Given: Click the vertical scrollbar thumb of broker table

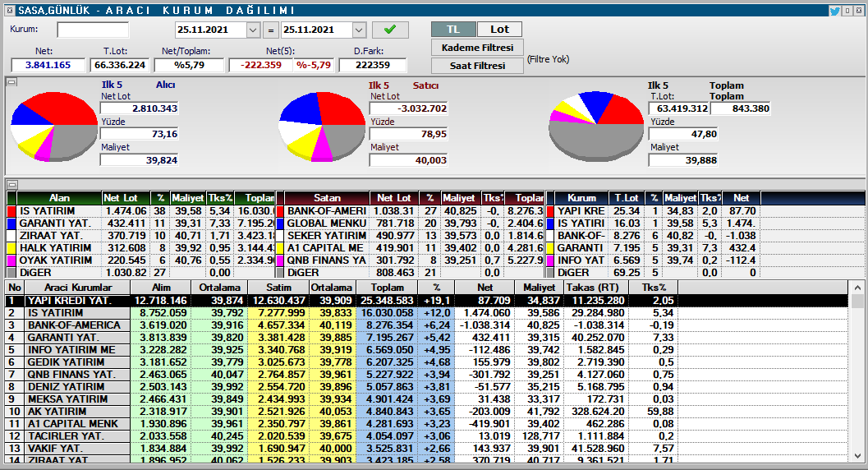Looking at the screenshot, I should (x=857, y=302).
